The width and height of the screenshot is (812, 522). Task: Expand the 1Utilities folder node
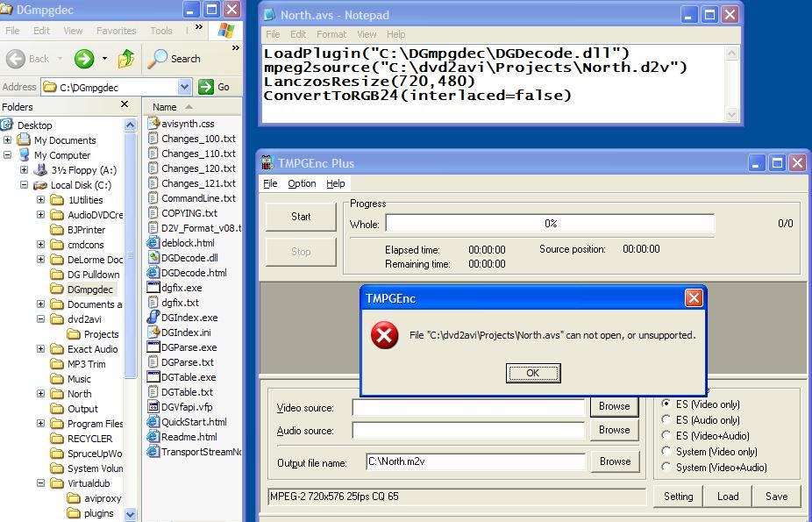pos(40,200)
